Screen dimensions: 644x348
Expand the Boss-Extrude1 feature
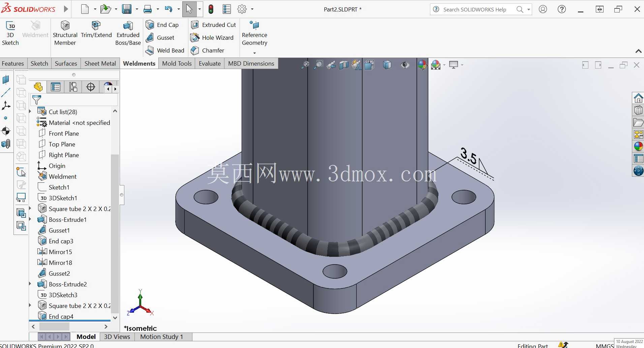point(30,219)
